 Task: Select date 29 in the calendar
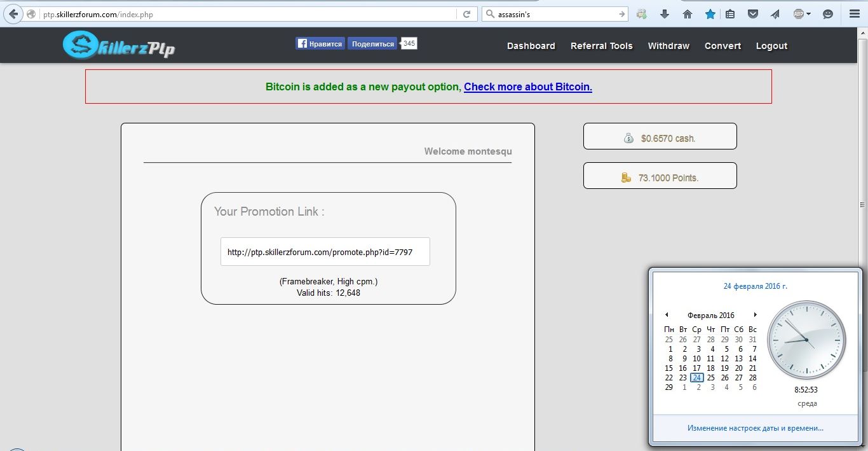(669, 387)
